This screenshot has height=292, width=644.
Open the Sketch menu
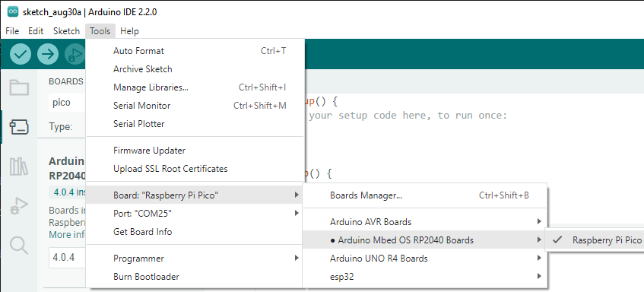tap(66, 31)
